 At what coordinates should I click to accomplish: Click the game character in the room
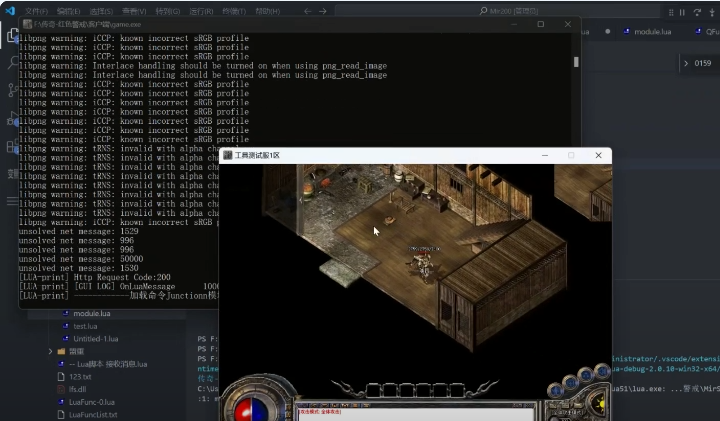tap(424, 263)
